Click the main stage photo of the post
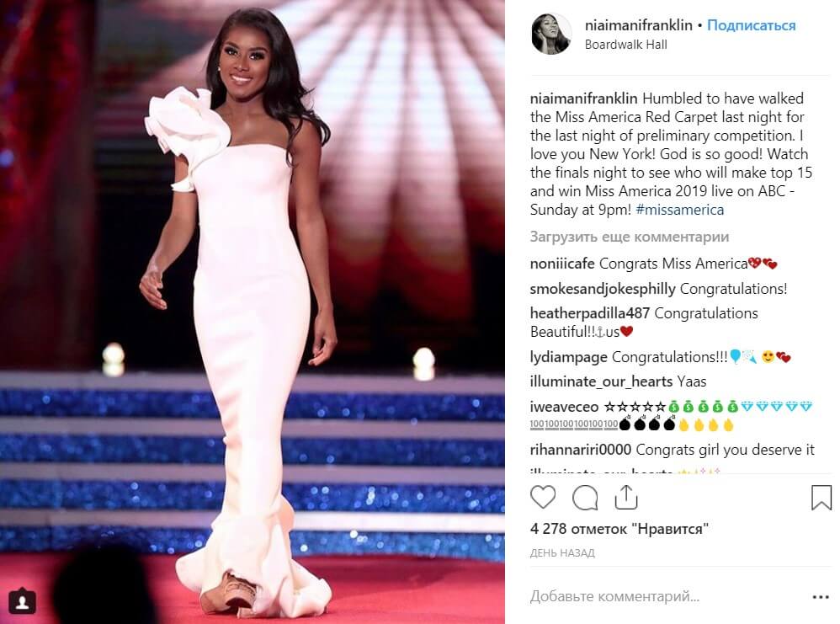 [x=253, y=312]
